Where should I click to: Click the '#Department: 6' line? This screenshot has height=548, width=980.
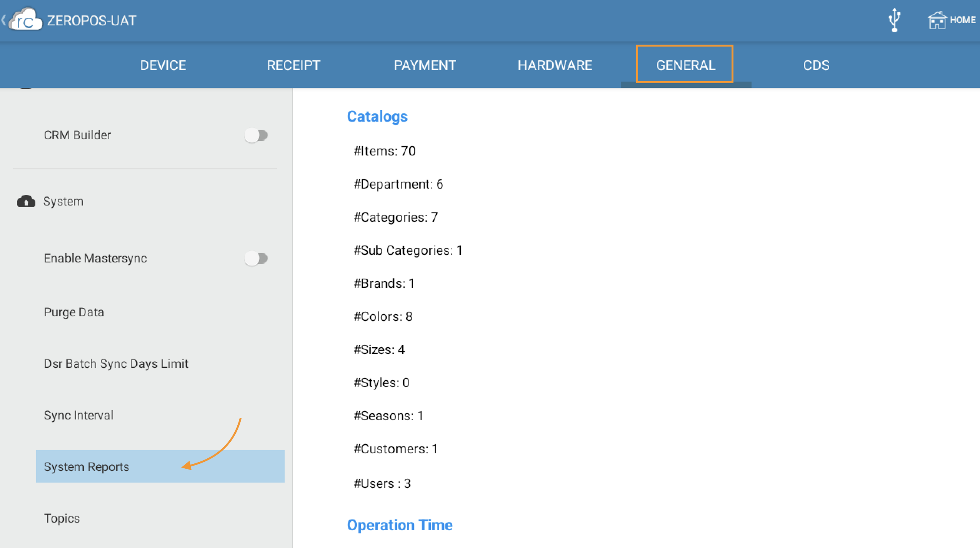click(398, 184)
